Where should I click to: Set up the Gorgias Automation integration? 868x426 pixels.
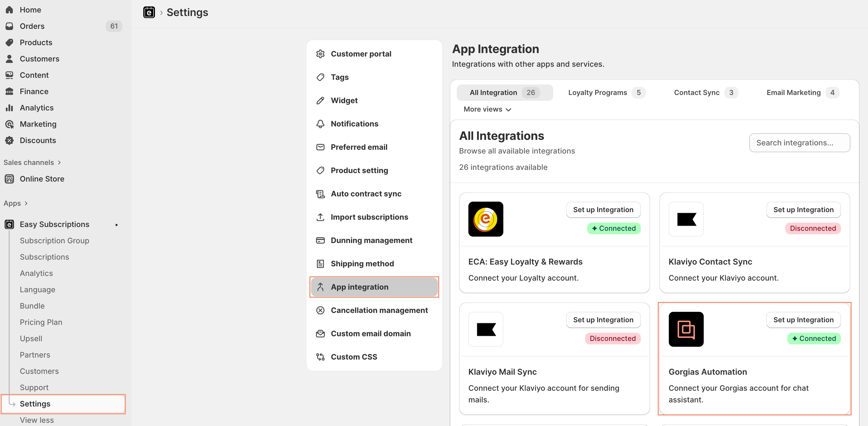point(803,320)
